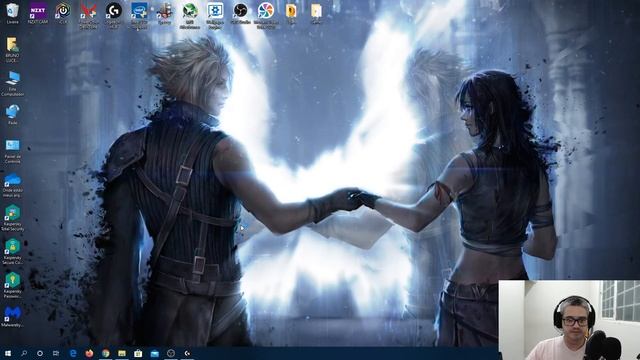
Task: Open the colorful pinwheel app shortcut
Action: point(266,16)
